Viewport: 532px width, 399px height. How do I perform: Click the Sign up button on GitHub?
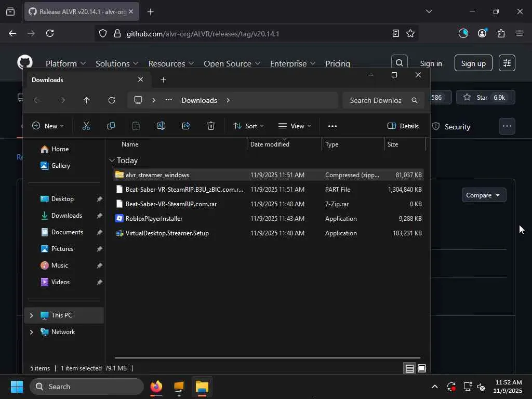tap(473, 63)
